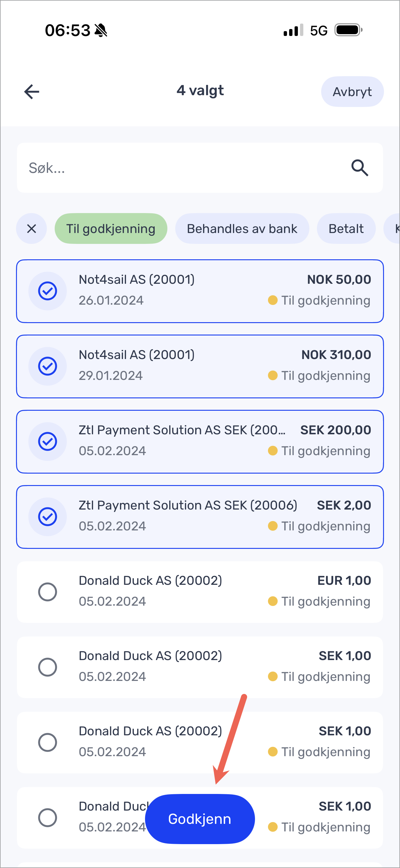Screen dimensions: 400x868
Task: Uncheck the SEK 200,00 Ztl payment
Action: (x=47, y=442)
